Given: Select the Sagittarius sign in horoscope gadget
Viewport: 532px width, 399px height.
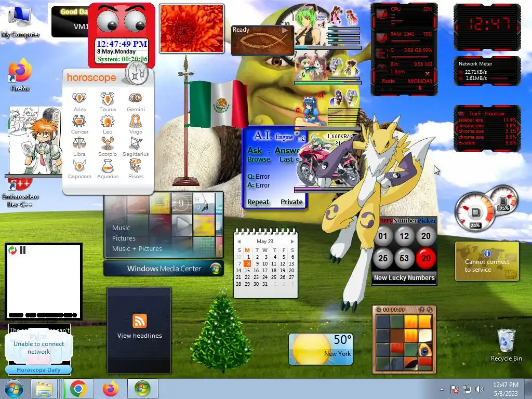Looking at the screenshot, I should click(136, 147).
